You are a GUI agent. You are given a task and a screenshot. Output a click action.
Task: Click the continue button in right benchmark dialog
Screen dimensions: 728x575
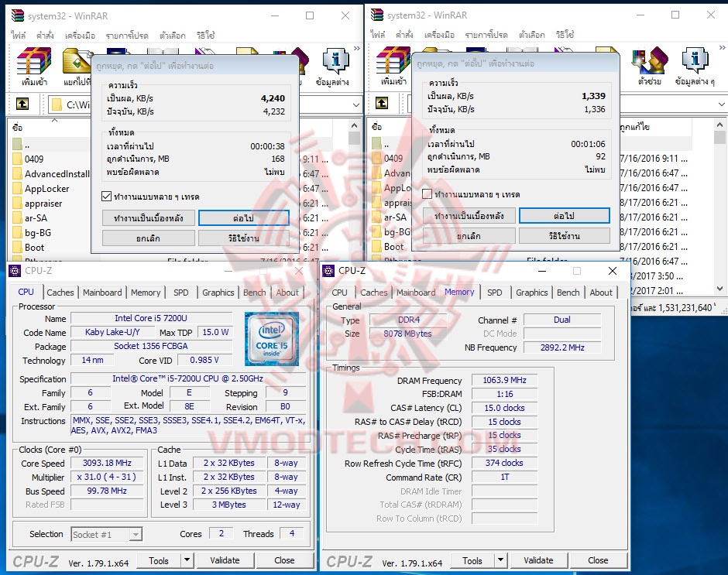point(564,215)
